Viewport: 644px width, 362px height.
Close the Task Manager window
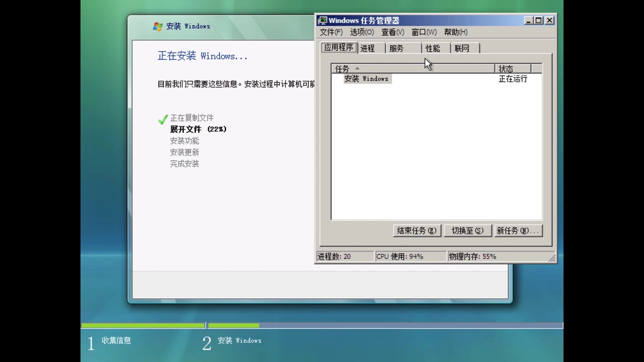pyautogui.click(x=549, y=20)
